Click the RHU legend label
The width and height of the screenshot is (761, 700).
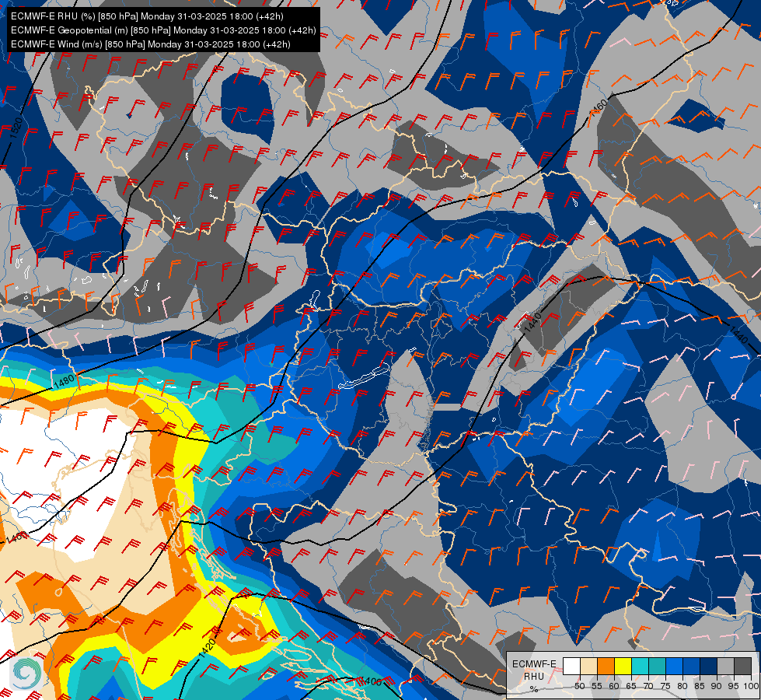[534, 677]
